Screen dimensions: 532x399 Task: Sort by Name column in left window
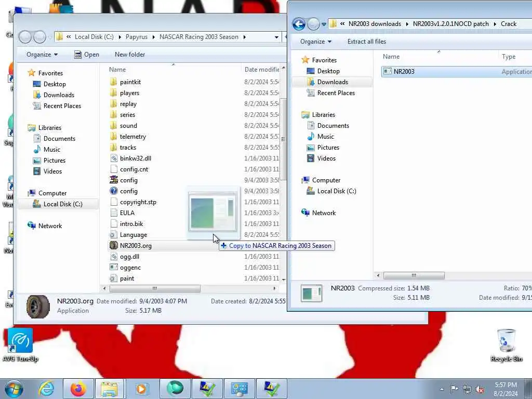pyautogui.click(x=117, y=70)
